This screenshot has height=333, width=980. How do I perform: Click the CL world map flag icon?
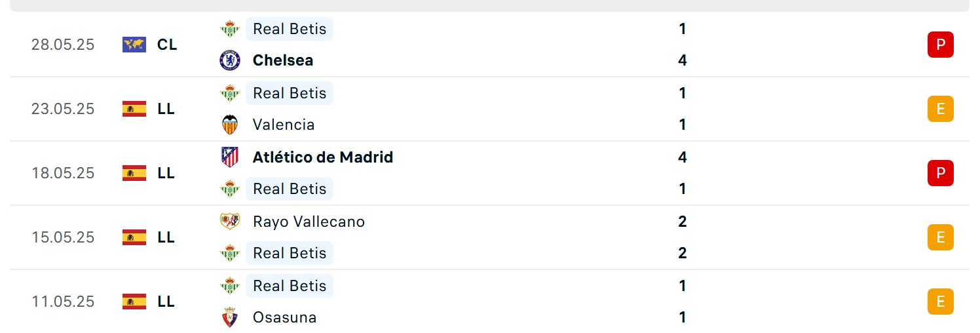pos(134,45)
